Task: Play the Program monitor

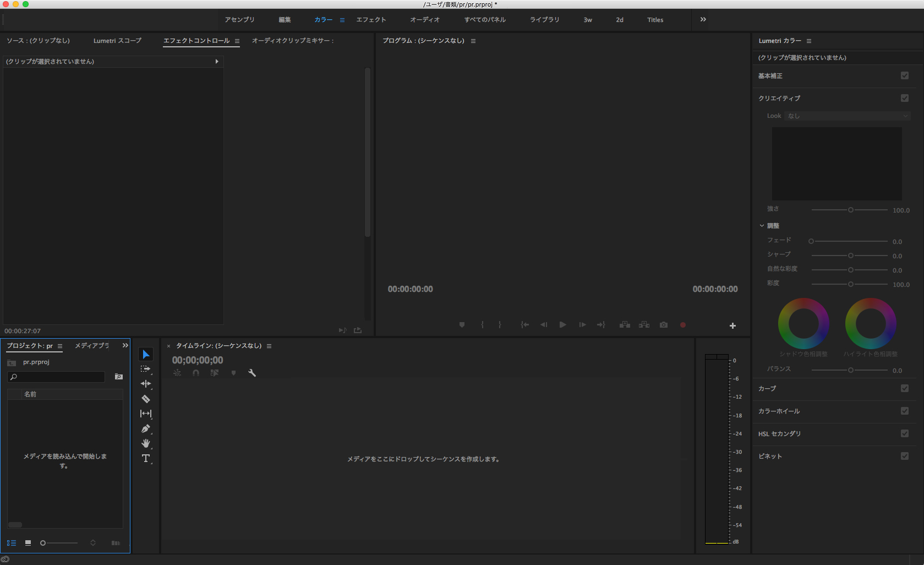Action: point(562,325)
